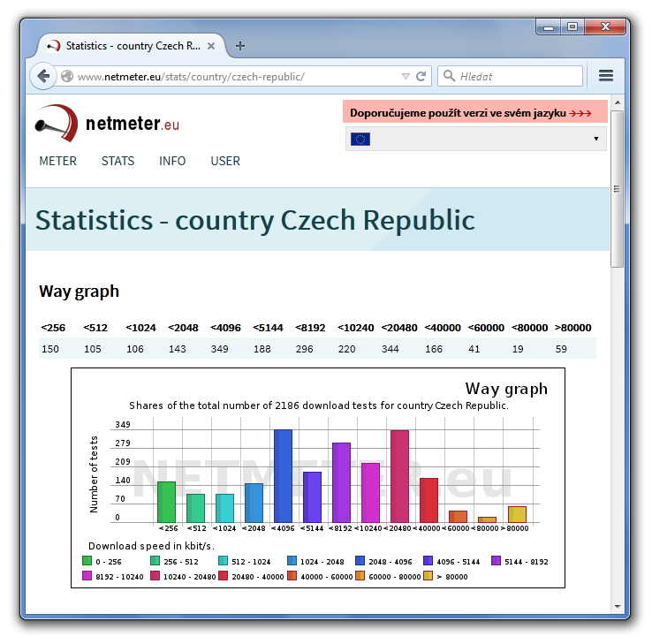Open a new tab with plus button
Screen dimensions: 652x644
[x=240, y=46]
